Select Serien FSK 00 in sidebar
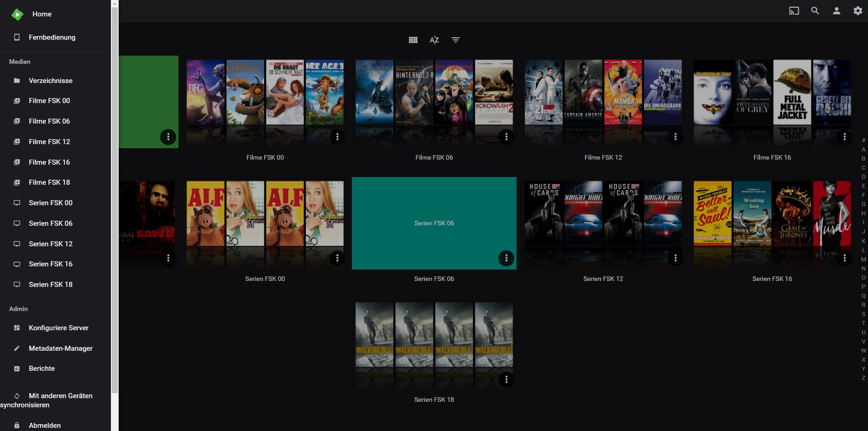The height and width of the screenshot is (431, 868). [55, 203]
